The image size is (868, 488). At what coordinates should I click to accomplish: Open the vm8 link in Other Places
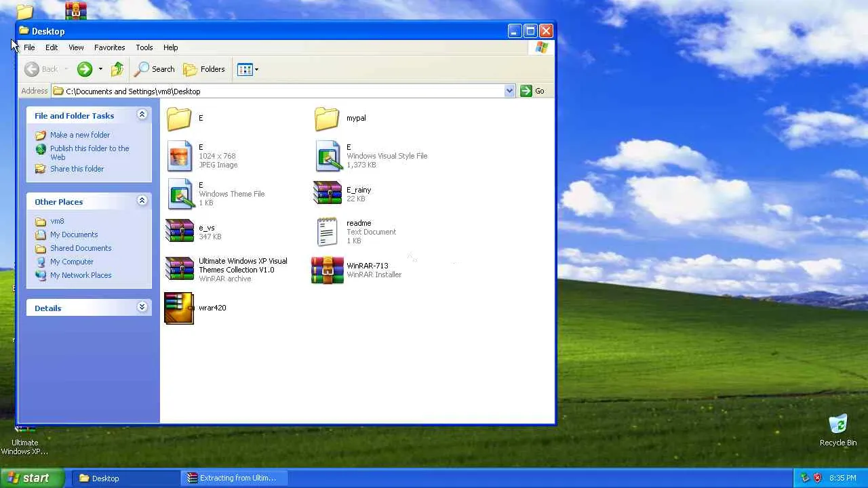(x=57, y=221)
